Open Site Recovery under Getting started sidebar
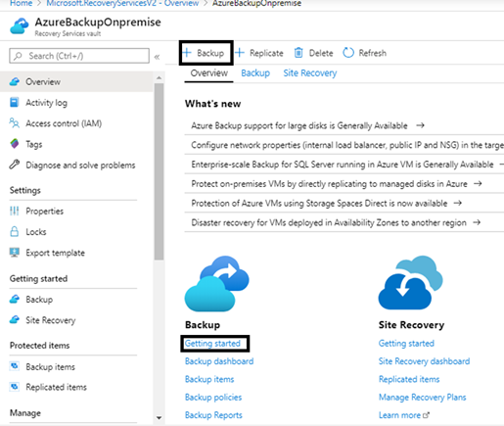 coord(76,320)
